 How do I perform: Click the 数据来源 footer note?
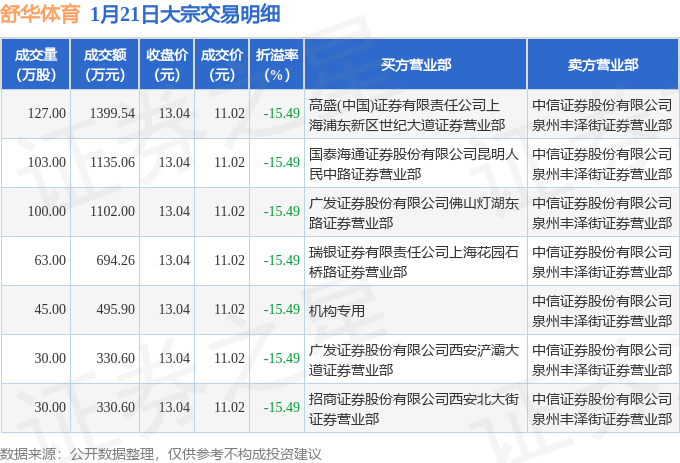click(x=160, y=454)
